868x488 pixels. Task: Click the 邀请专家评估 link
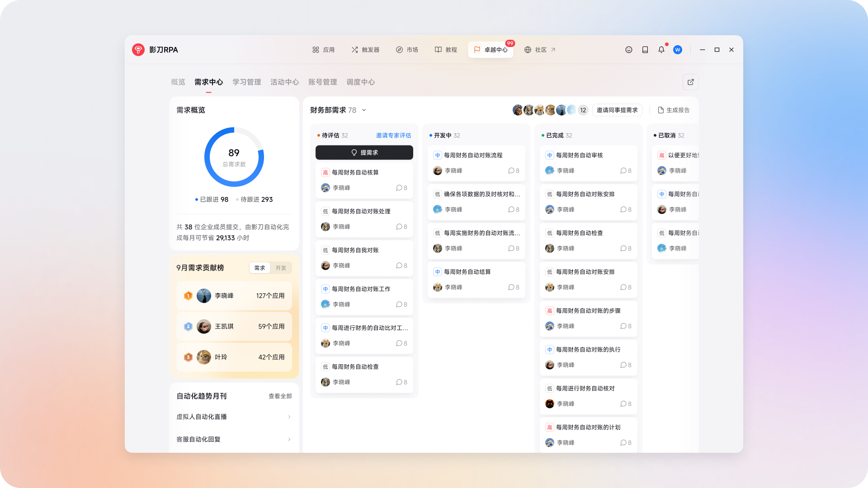click(x=393, y=136)
